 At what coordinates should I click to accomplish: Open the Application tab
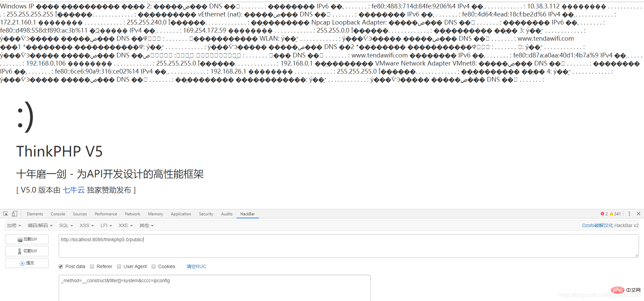[181, 214]
